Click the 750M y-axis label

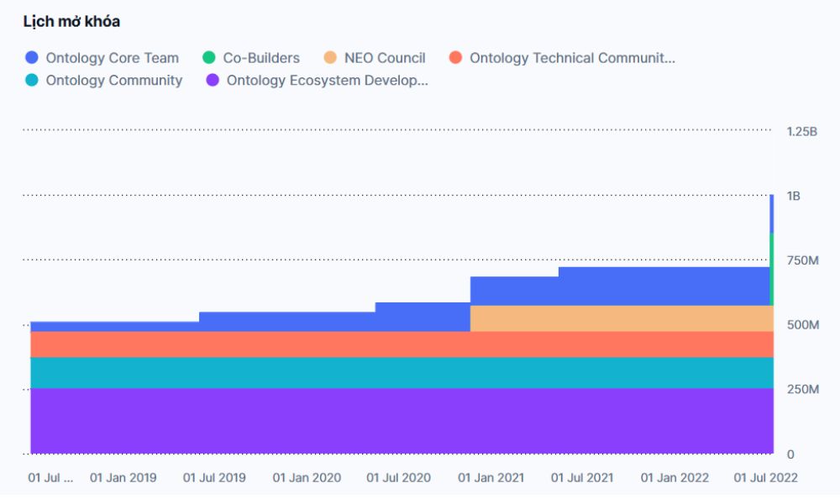(802, 260)
